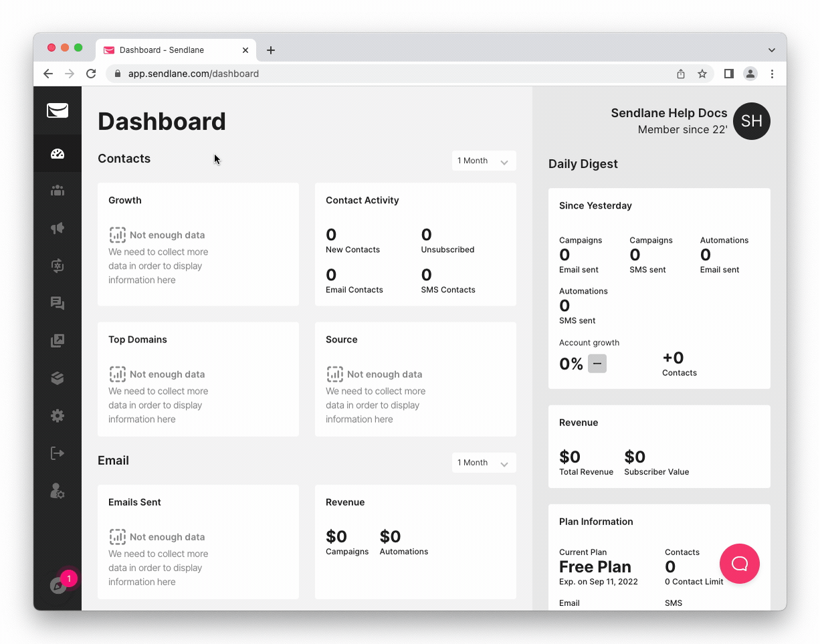The height and width of the screenshot is (644, 820).
Task: Click the Sendlane Help Docs account name
Action: pos(669,113)
